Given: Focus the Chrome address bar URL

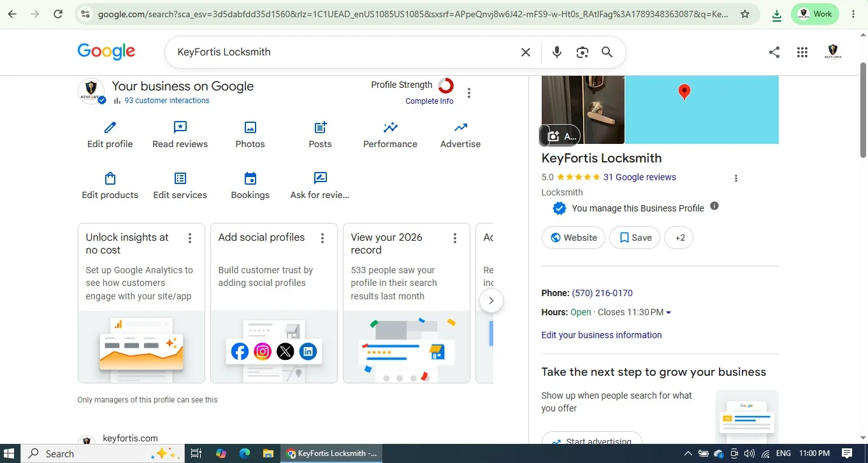Looking at the screenshot, I should [x=413, y=14].
